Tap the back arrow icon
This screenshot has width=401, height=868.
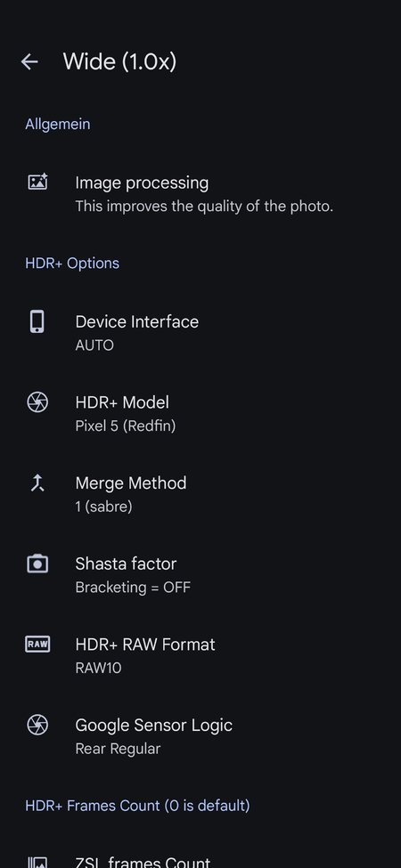(29, 61)
